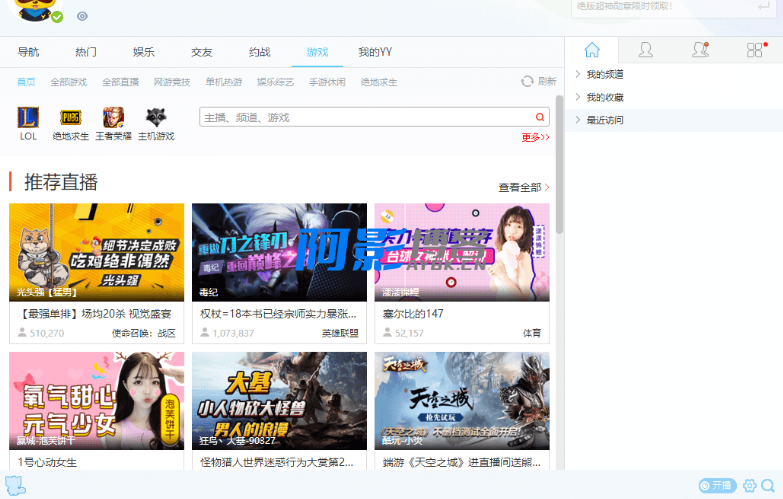Click the home icon in right panel
783x499 pixels.
point(592,50)
